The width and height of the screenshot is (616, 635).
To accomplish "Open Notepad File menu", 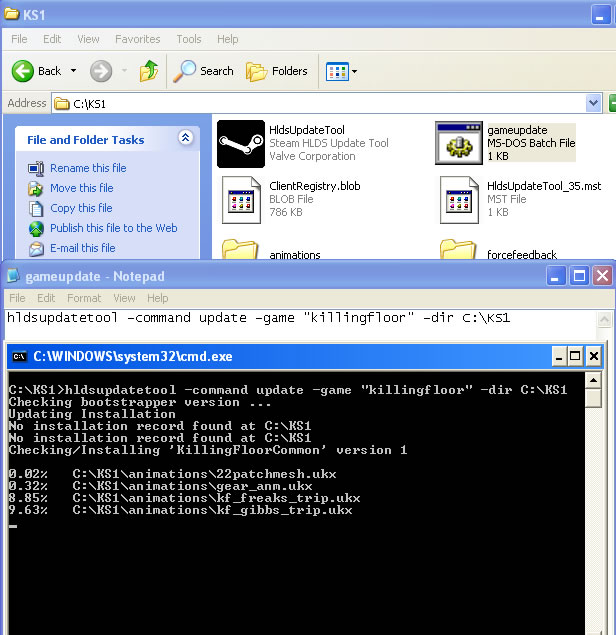I will (17, 298).
